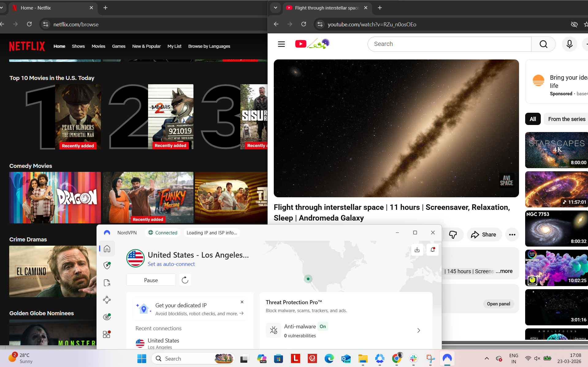This screenshot has height=367, width=588.
Task: Reload the Netflix browser tab
Action: (29, 24)
